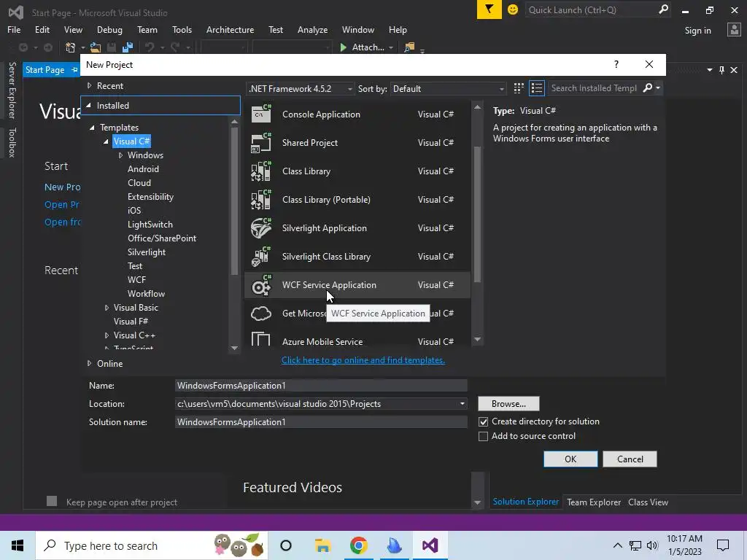
Task: Click the go online and find templates link
Action: pyautogui.click(x=363, y=360)
